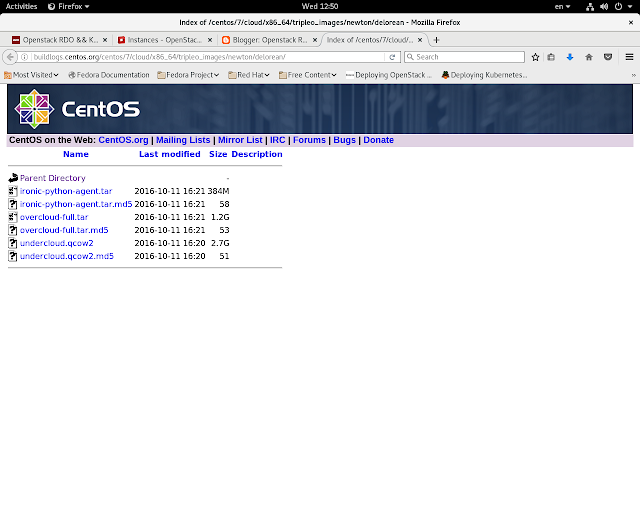This screenshot has width=640, height=512.
Task: Close the Blogger: Openstack tab
Action: [315, 40]
